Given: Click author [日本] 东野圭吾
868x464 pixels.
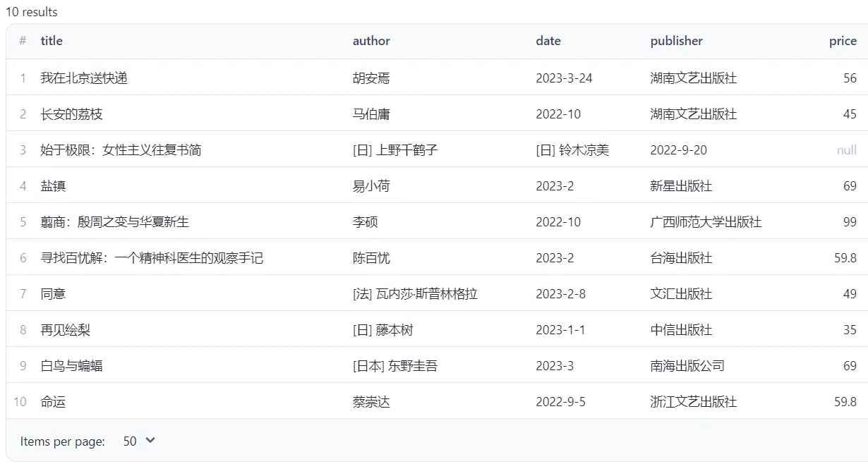Looking at the screenshot, I should point(395,365).
